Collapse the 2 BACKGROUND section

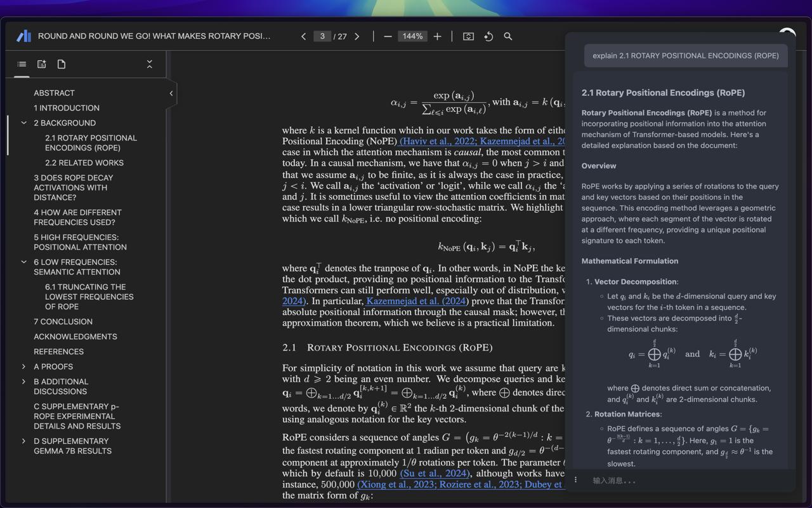tap(24, 123)
